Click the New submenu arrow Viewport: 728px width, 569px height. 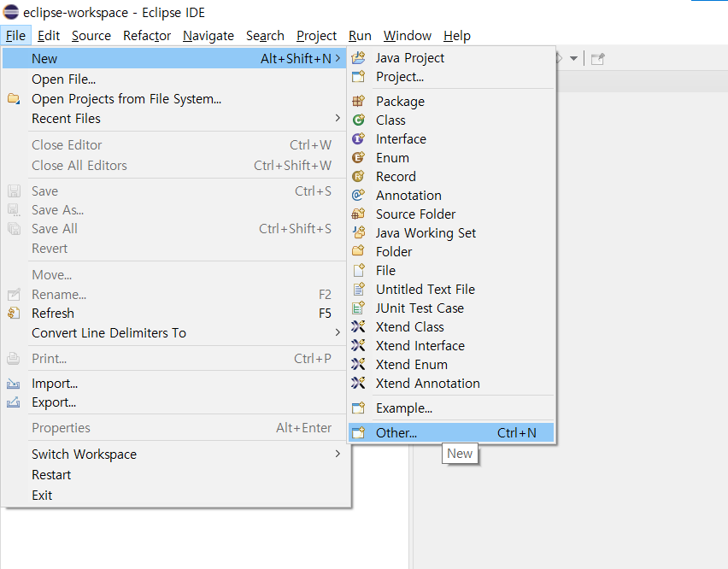338,58
